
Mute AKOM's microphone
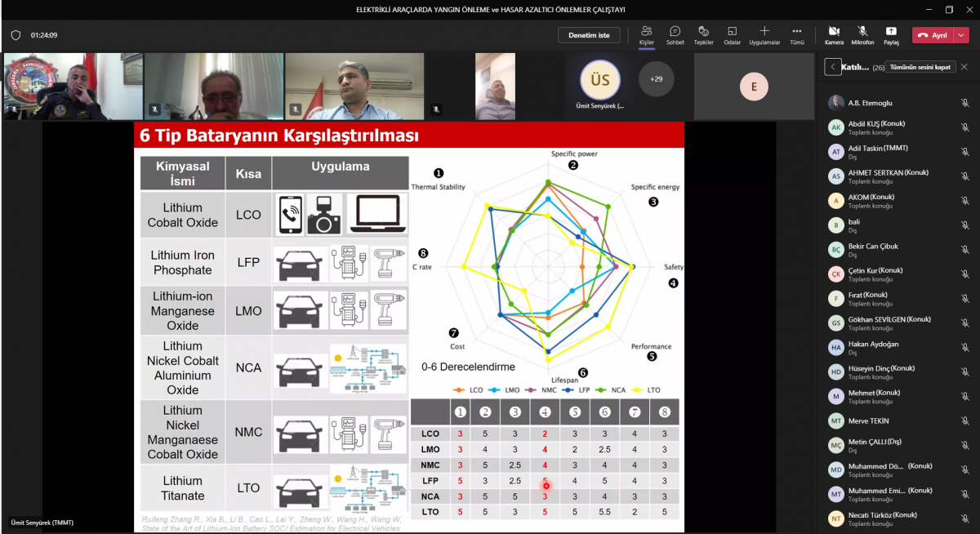(964, 201)
